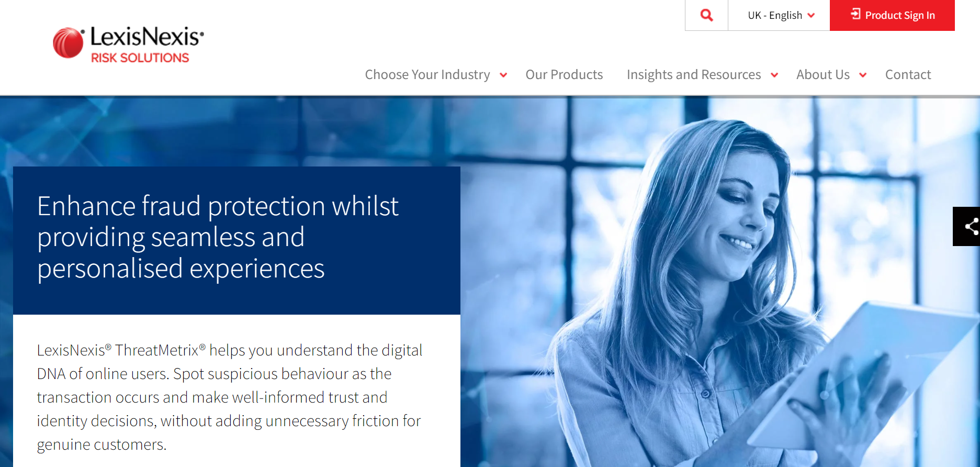Open Insights and Resources menu
Viewport: 980px width, 467px height.
coord(694,75)
